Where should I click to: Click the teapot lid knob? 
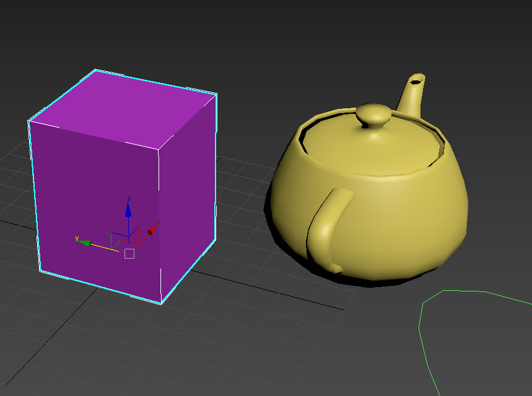pyautogui.click(x=373, y=115)
